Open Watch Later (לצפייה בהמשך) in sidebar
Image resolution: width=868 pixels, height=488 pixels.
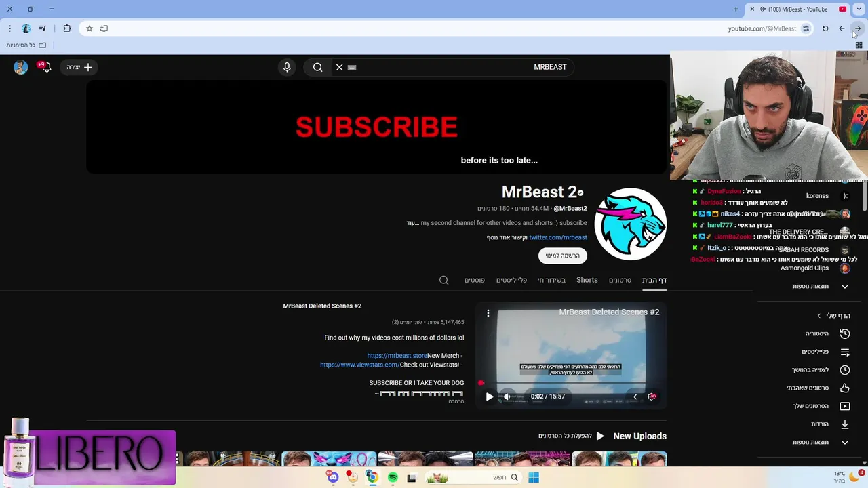821,370
